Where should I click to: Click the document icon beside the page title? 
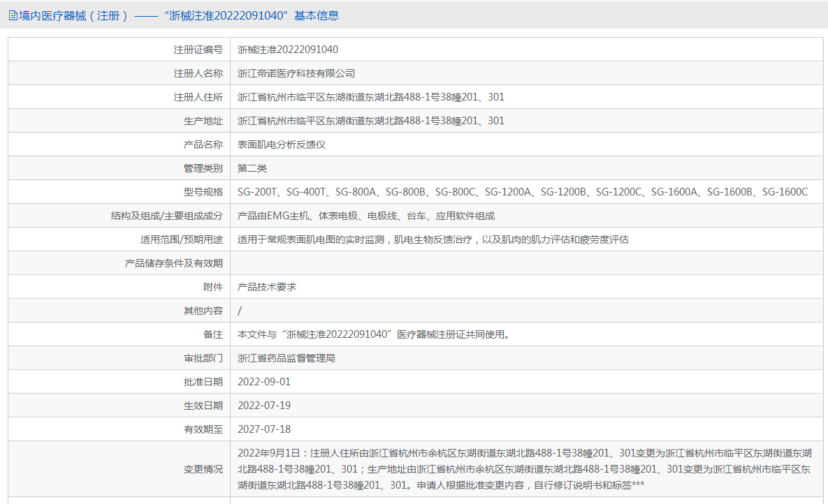[x=13, y=16]
